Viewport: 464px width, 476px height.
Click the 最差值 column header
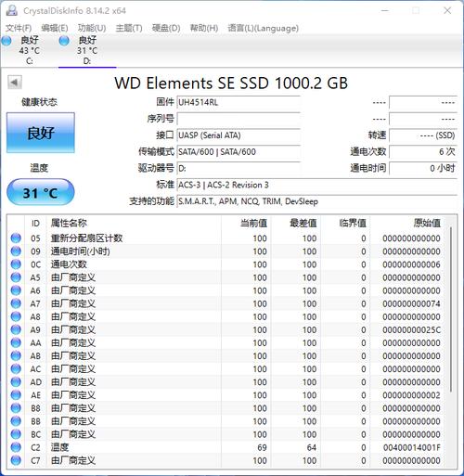[x=296, y=223]
